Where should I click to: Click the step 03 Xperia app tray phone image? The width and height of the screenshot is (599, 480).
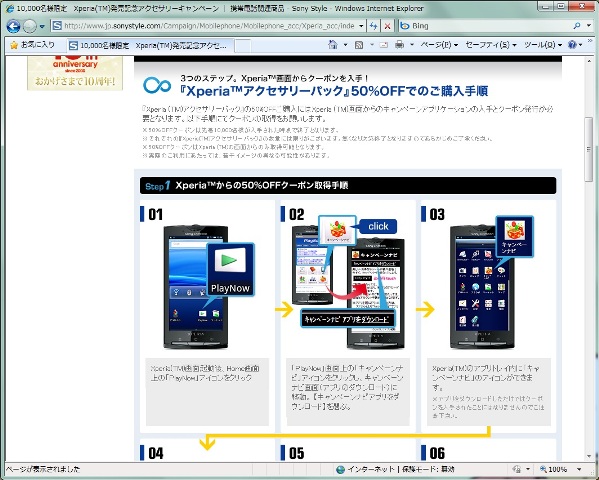coord(482,287)
